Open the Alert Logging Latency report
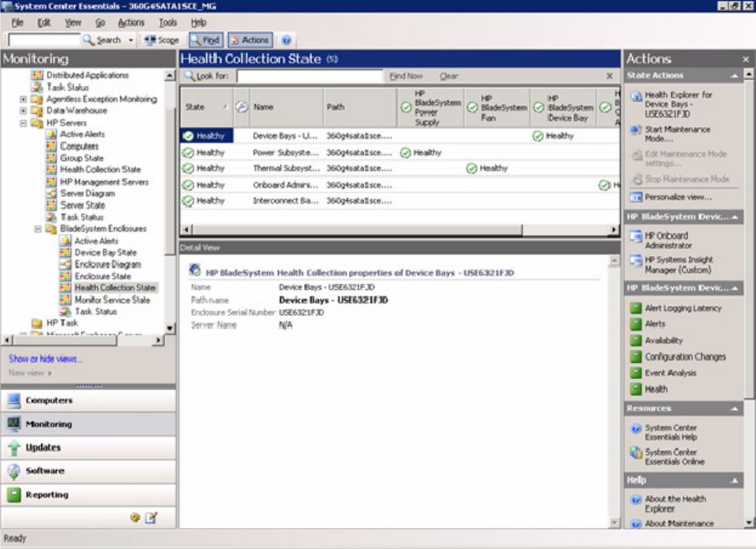756x549 pixels. [683, 308]
